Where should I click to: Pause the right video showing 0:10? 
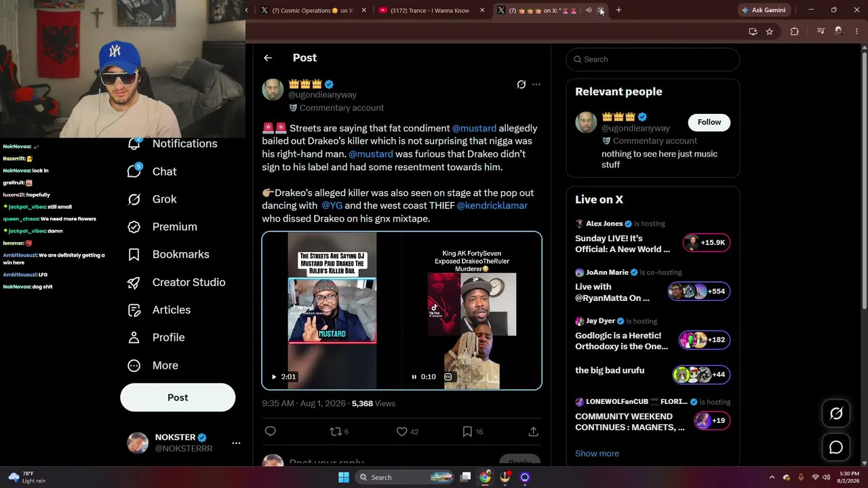coord(414,377)
